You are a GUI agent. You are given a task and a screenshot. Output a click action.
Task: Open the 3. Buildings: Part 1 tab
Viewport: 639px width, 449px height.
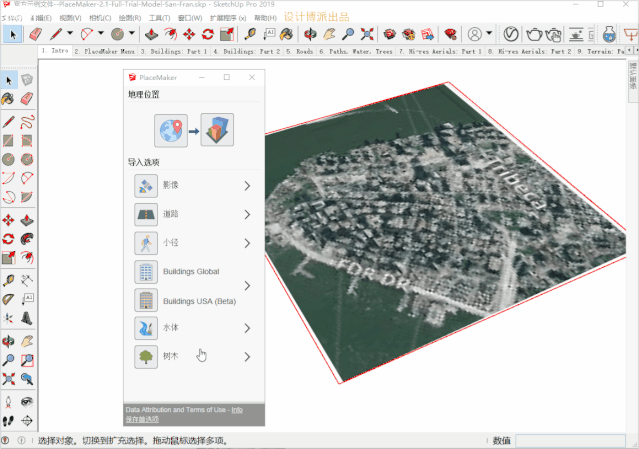174,51
